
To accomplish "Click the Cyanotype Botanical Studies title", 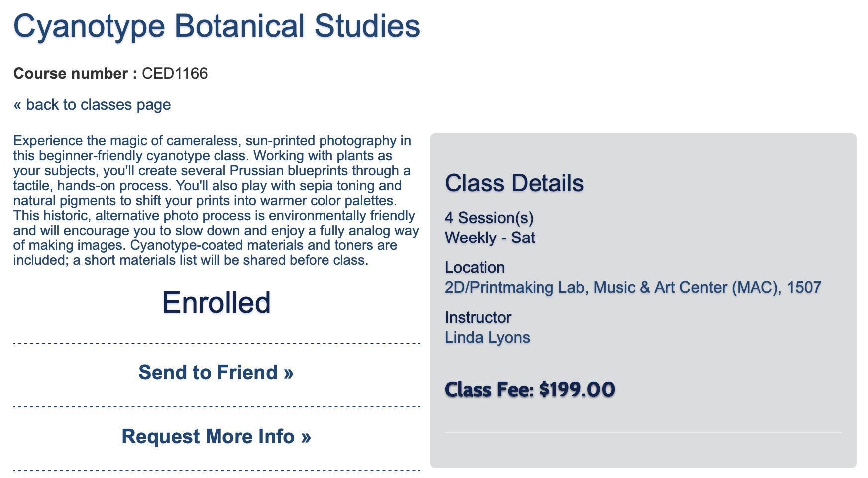I will click(x=217, y=26).
